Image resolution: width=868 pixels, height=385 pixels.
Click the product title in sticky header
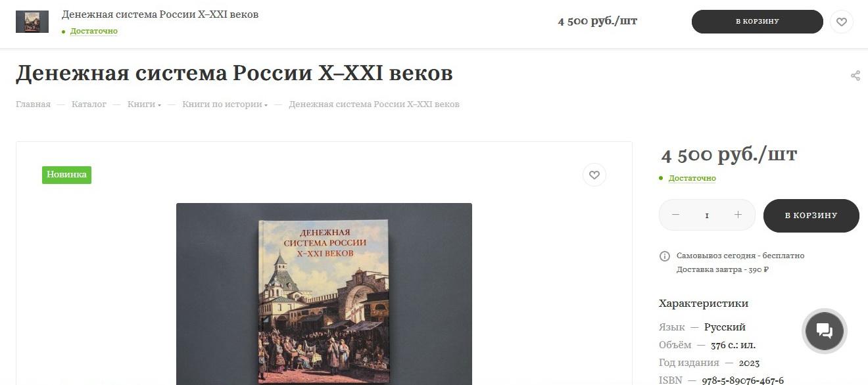point(160,14)
